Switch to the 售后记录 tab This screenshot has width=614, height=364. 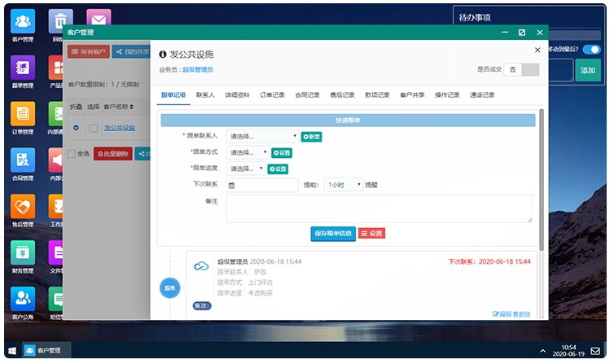coord(342,95)
